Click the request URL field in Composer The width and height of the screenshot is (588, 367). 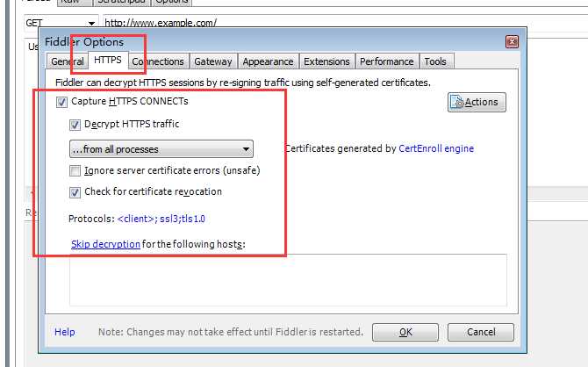[345, 23]
